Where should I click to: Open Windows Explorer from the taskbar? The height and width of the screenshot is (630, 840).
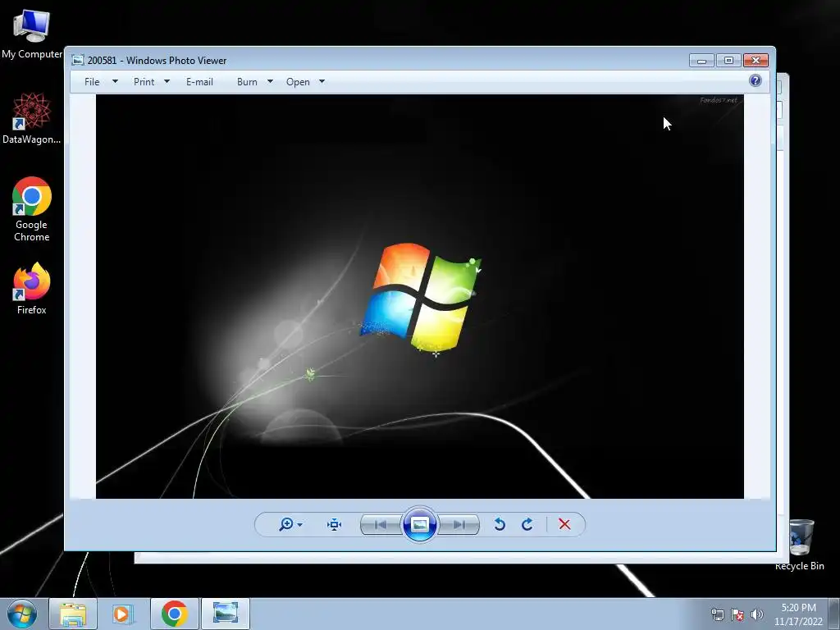tap(73, 614)
